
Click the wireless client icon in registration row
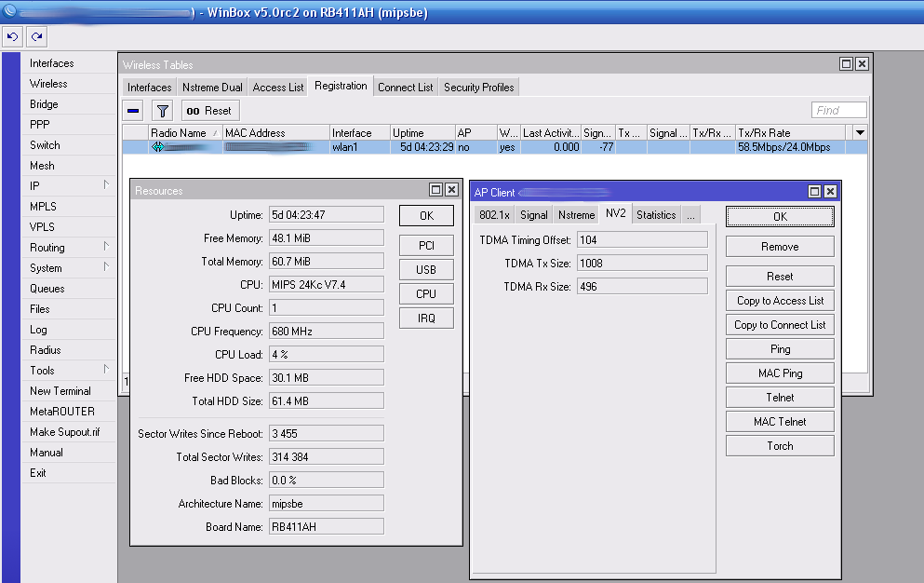click(x=157, y=147)
